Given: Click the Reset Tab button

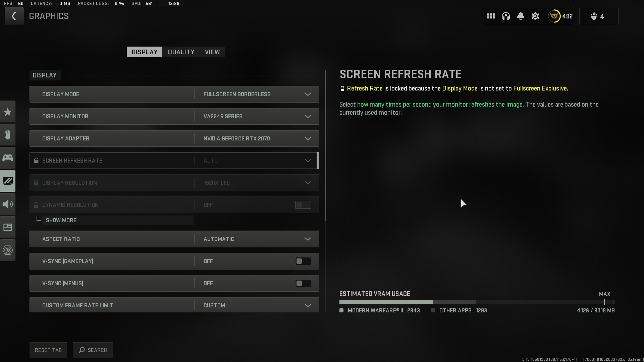Looking at the screenshot, I should click(x=48, y=350).
